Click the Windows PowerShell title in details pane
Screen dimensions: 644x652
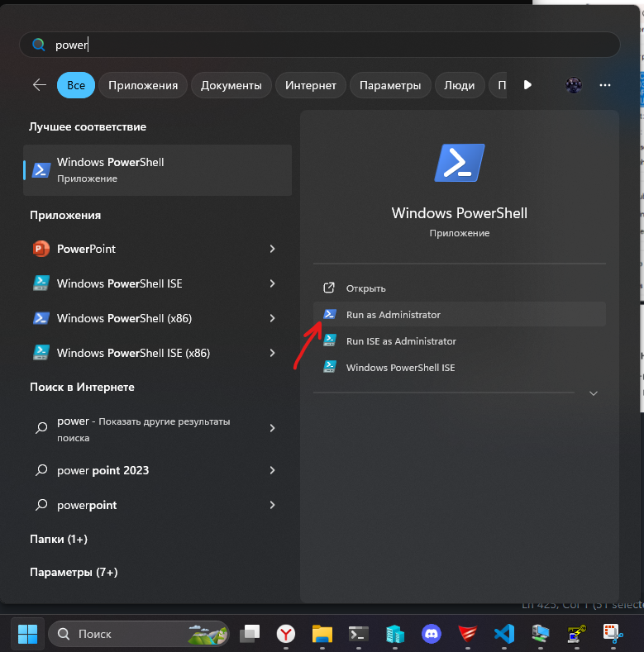(x=460, y=213)
